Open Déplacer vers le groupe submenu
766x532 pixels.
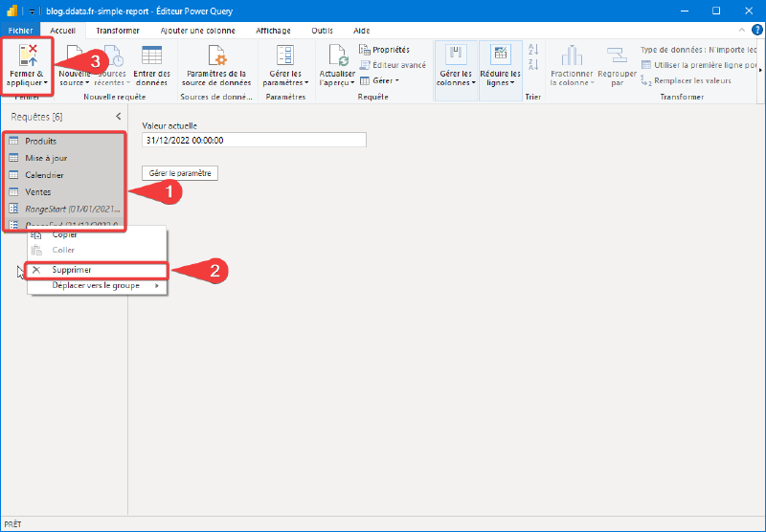click(97, 285)
